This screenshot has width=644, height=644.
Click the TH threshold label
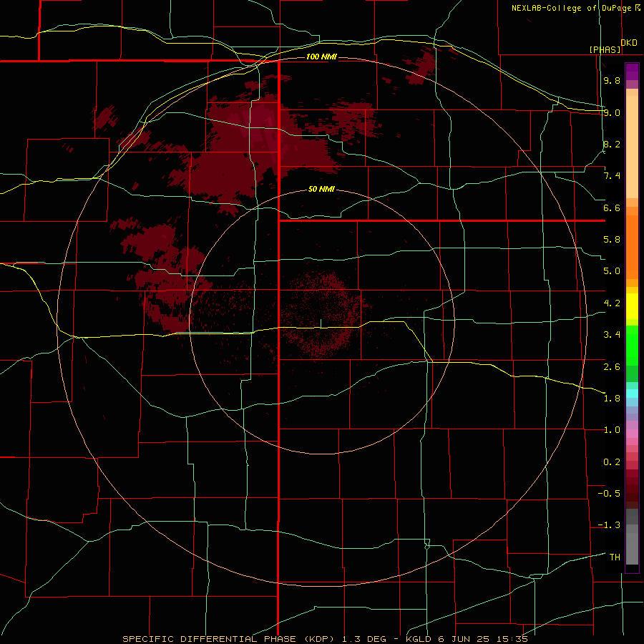[x=615, y=557]
